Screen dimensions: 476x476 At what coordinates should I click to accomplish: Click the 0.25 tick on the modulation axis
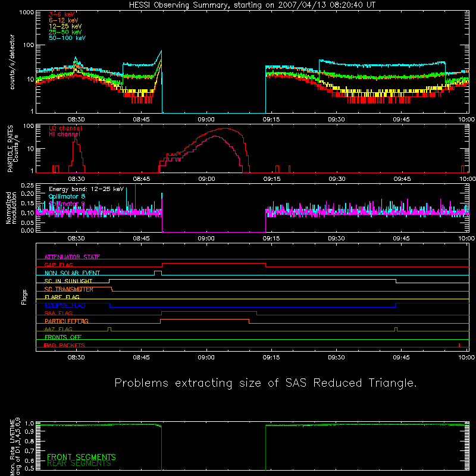coord(27,185)
